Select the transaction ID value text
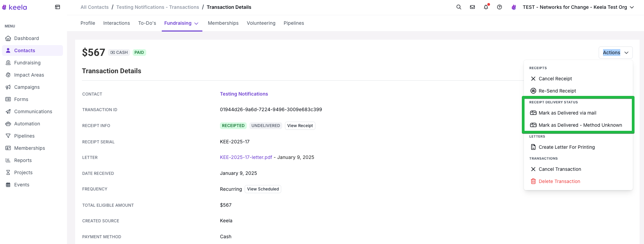 point(271,109)
